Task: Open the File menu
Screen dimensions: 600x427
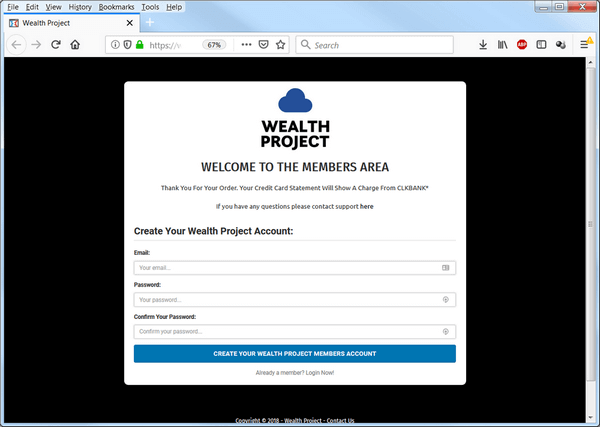Action: pos(13,7)
